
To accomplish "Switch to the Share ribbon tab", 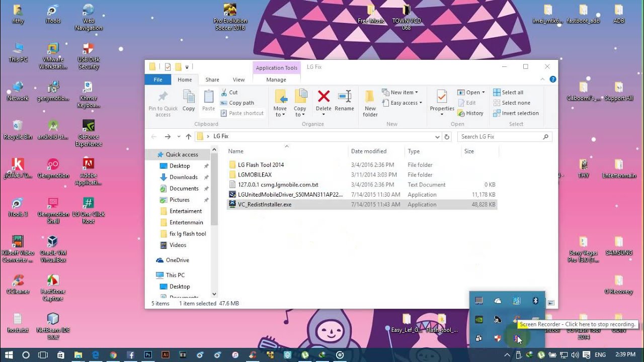I will (212, 79).
